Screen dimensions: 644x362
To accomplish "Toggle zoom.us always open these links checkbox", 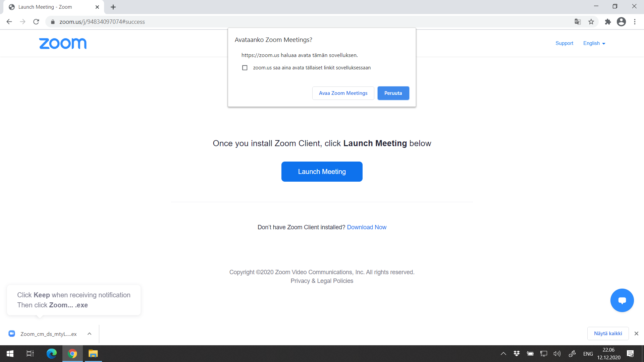I will (x=245, y=68).
